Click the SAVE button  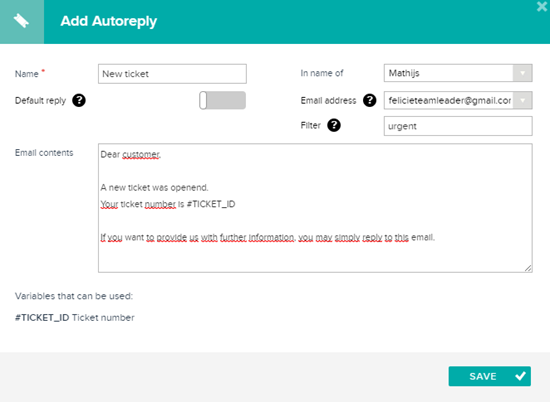[490, 376]
